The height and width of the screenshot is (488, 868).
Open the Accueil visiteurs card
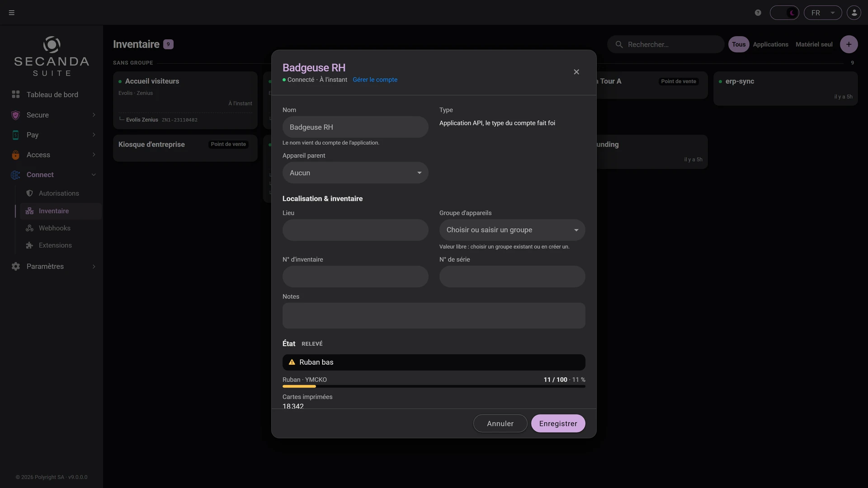click(x=185, y=100)
